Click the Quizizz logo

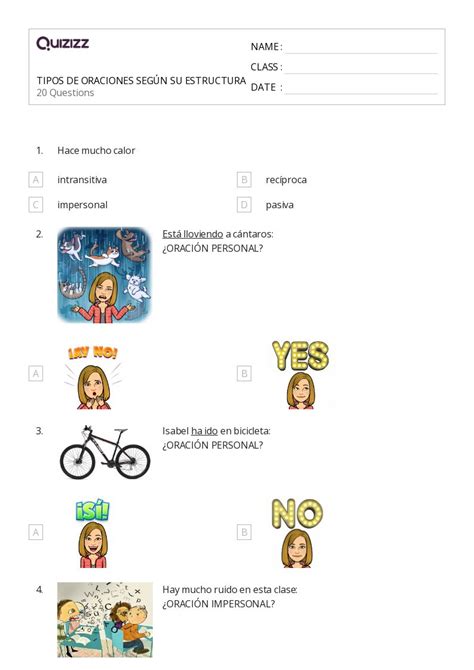[x=63, y=43]
